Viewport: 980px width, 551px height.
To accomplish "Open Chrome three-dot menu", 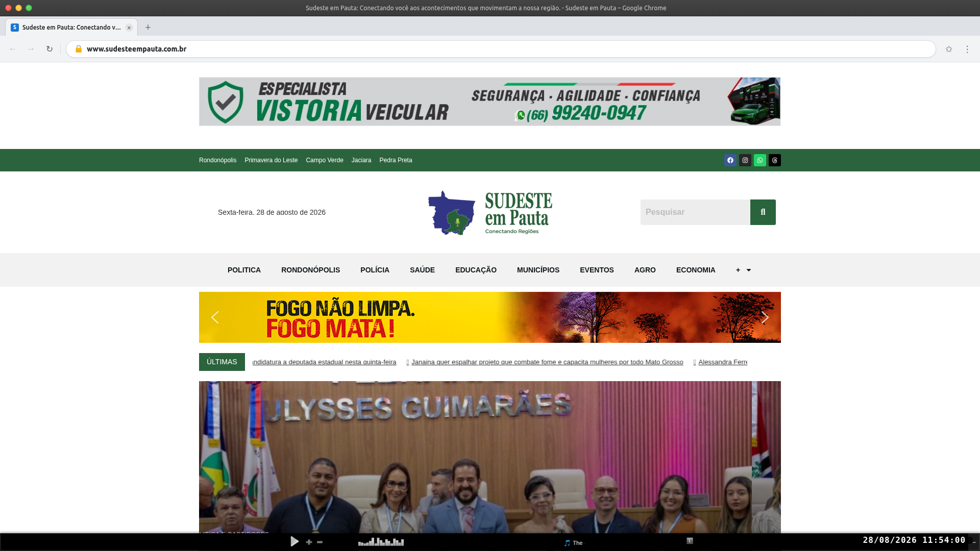I will [967, 49].
